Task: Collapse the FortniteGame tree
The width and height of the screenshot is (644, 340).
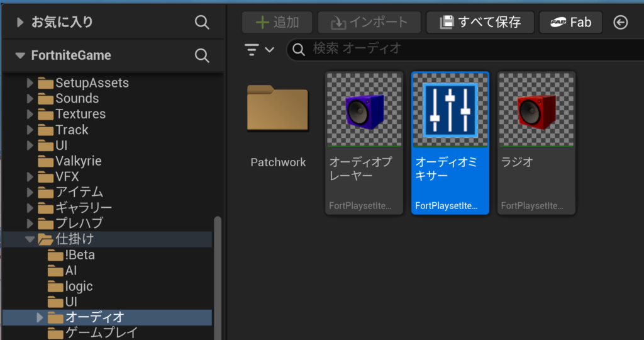Action: click(19, 55)
